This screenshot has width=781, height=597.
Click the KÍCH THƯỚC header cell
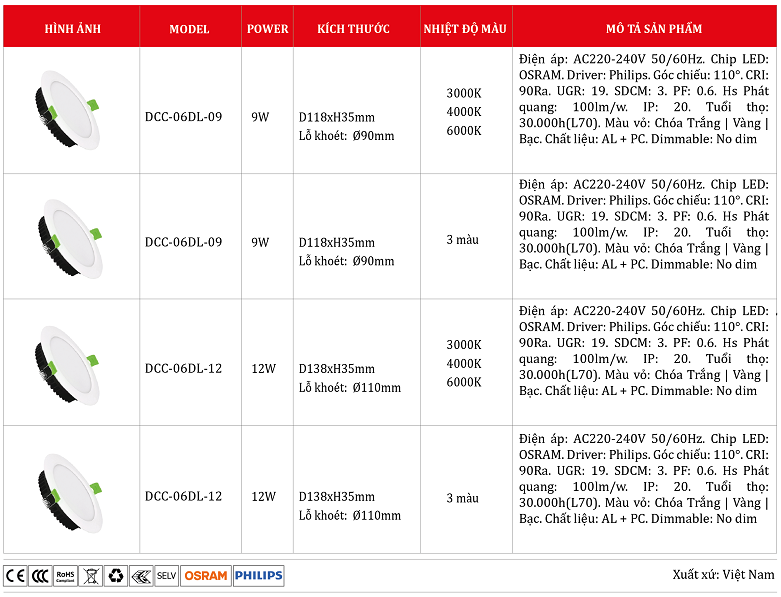[354, 29]
